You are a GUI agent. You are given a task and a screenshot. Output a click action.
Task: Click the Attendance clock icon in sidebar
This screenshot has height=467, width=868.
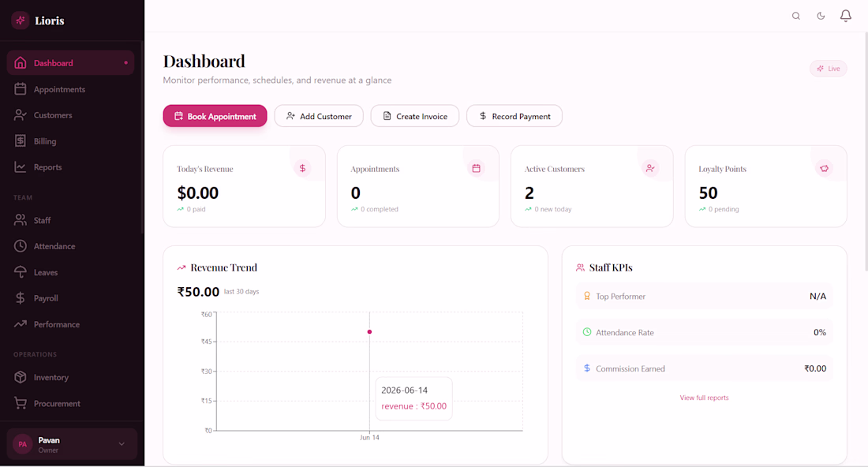pyautogui.click(x=21, y=246)
